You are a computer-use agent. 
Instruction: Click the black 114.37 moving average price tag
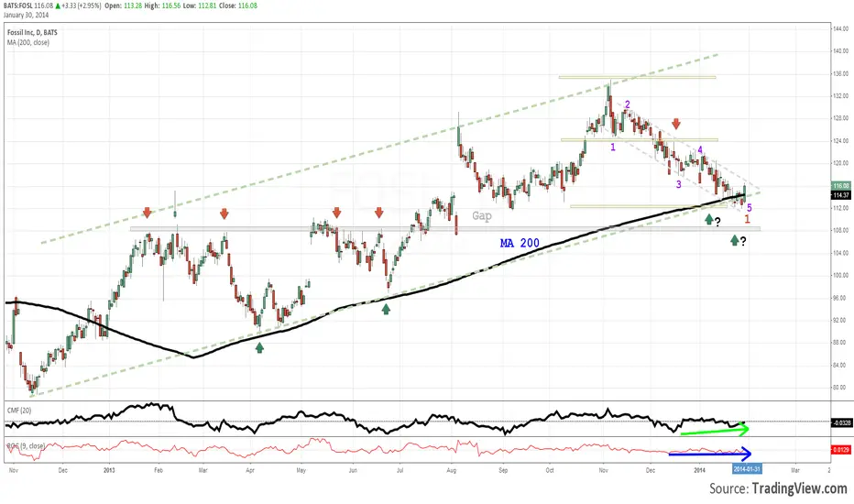point(840,195)
